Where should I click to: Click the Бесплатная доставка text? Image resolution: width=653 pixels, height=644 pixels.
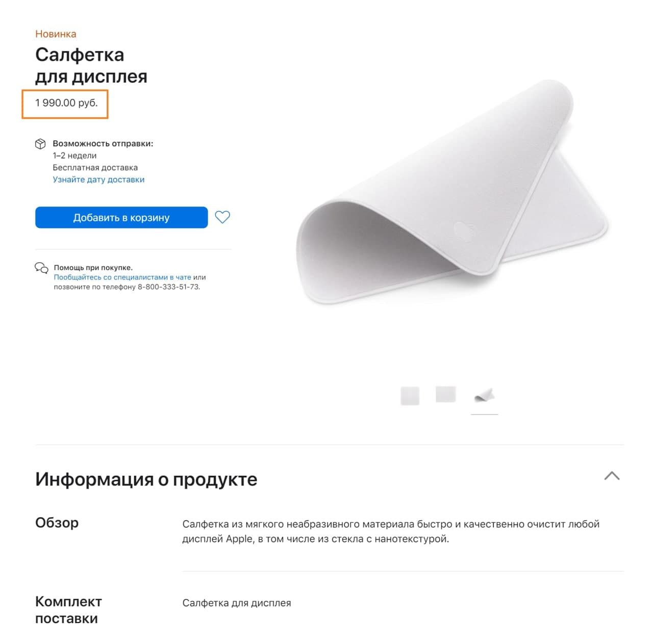click(x=95, y=167)
